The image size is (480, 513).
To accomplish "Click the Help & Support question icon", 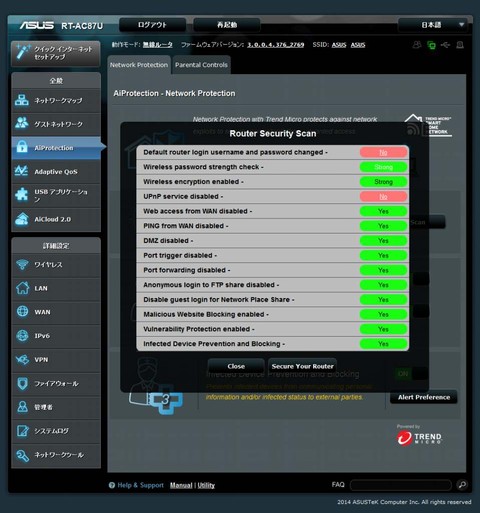I will 112,485.
